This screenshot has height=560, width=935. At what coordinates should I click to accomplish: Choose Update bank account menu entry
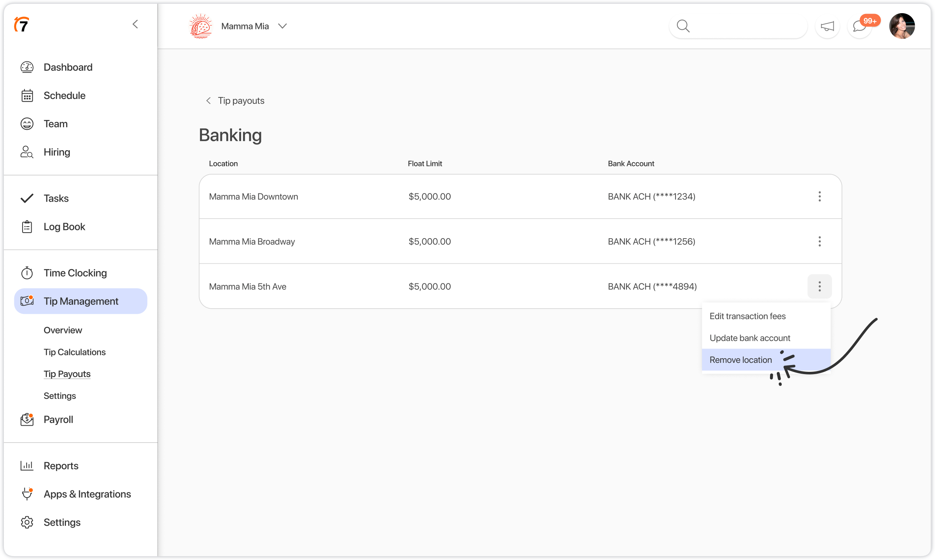[750, 338]
